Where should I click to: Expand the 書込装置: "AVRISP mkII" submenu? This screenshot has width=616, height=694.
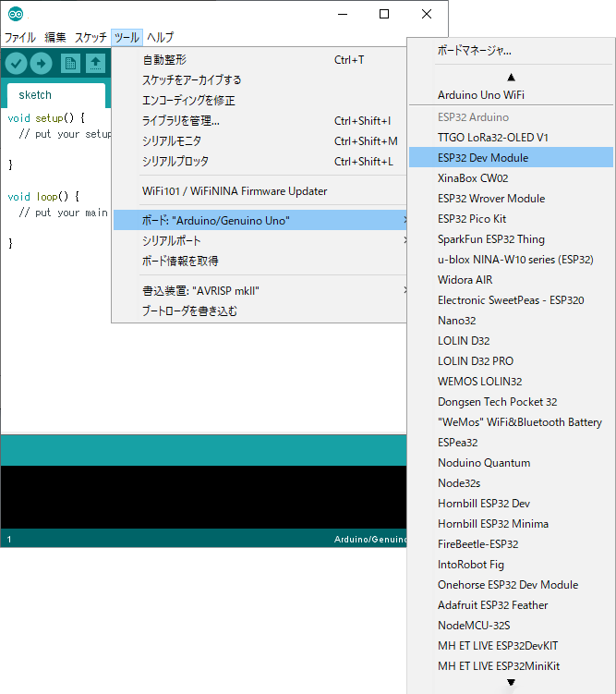click(x=260, y=291)
